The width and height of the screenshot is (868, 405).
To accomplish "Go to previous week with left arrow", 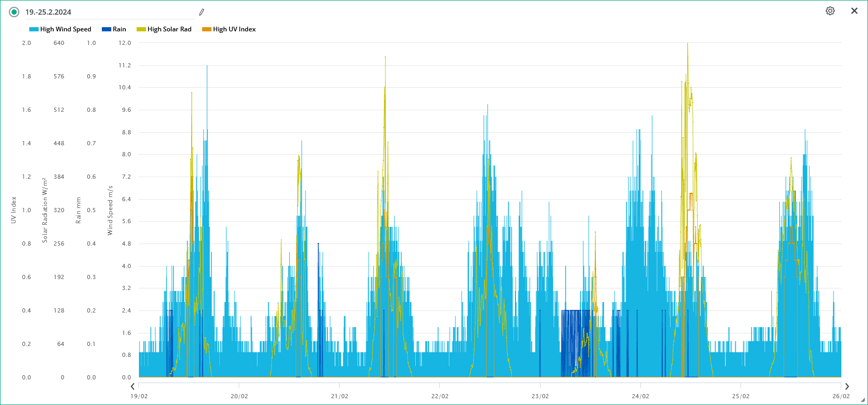I will tap(133, 387).
